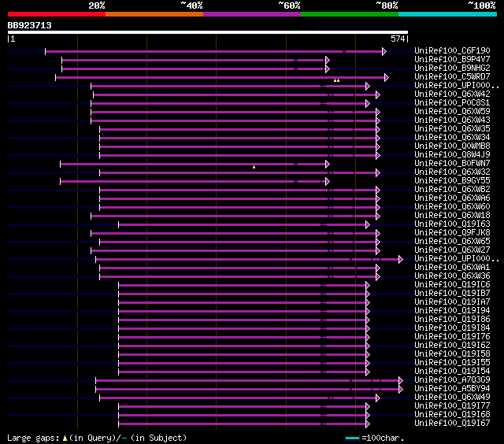
Task: Click the arrowhead ending the B9GY55 alignment
Action: [328, 182]
